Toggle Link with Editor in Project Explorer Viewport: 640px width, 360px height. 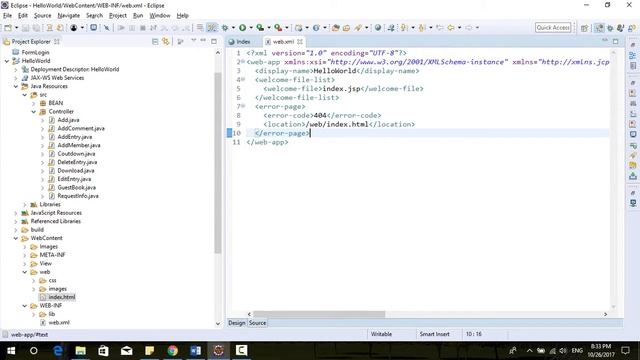point(165,42)
